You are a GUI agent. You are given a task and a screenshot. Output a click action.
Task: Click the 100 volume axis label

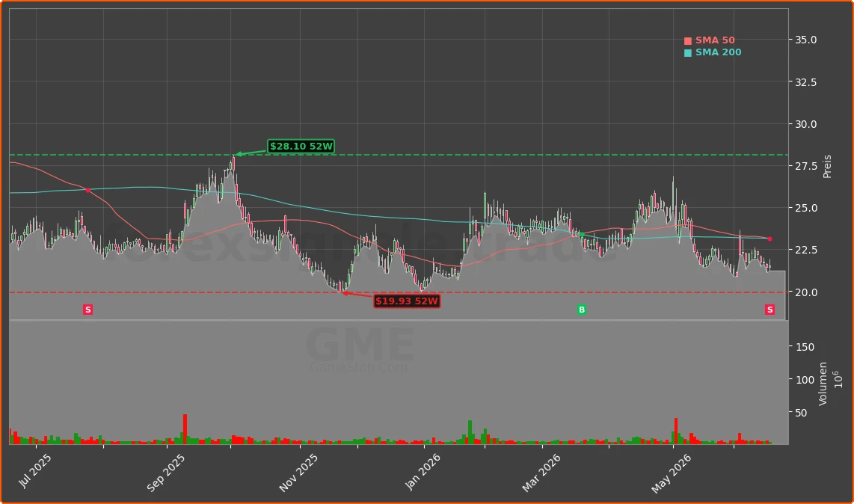click(x=805, y=380)
